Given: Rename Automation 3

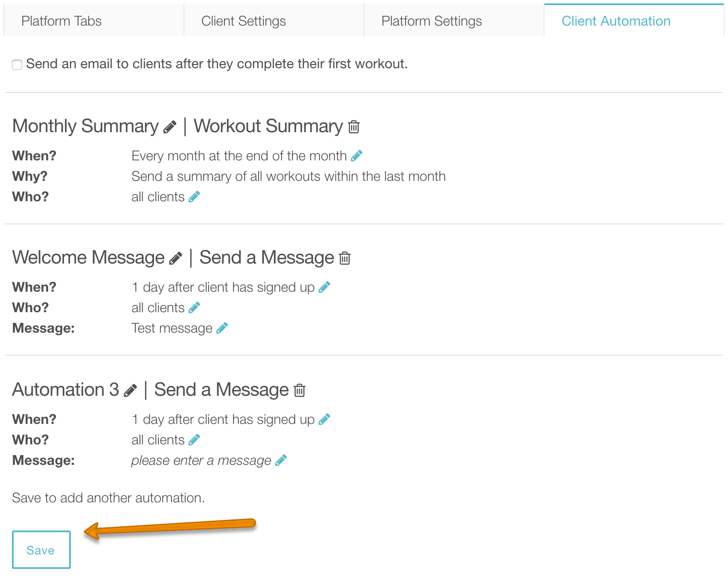Looking at the screenshot, I should (130, 389).
